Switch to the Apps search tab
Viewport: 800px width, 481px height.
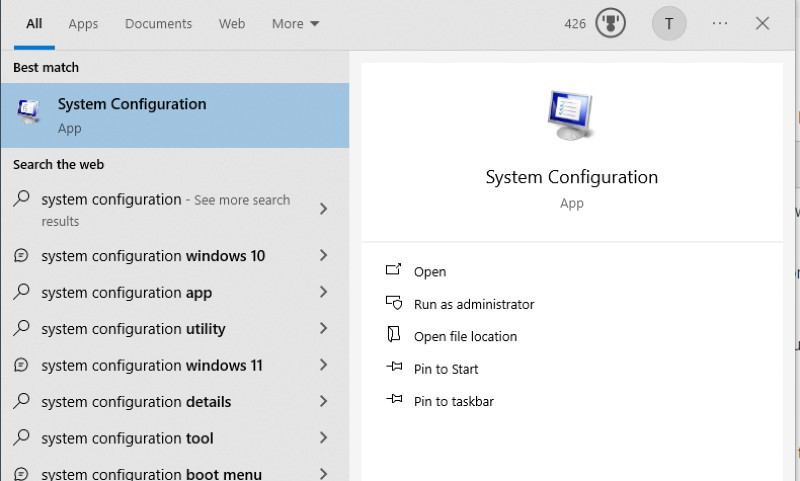pyautogui.click(x=83, y=24)
